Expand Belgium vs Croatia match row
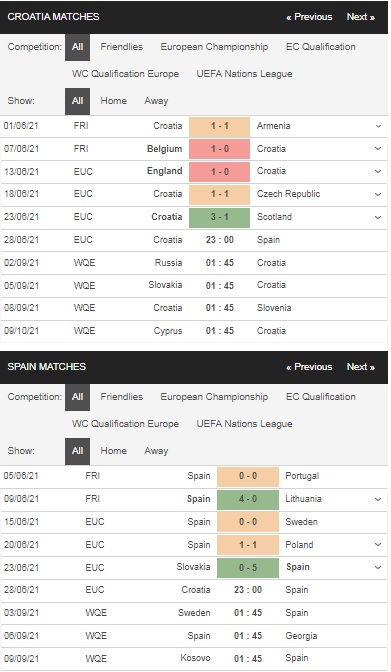The image size is (391, 672). (378, 149)
